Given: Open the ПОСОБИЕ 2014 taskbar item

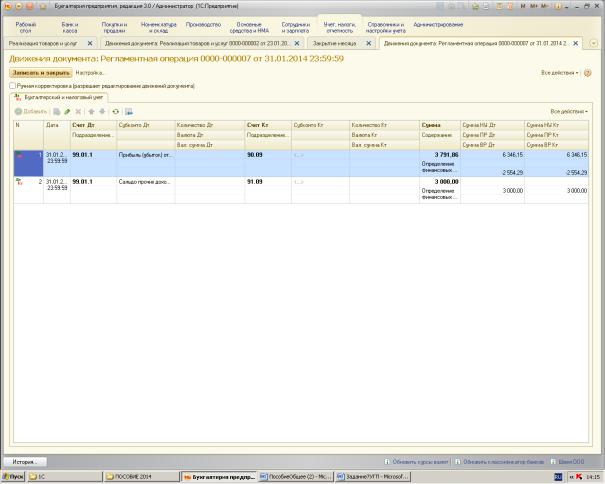Looking at the screenshot, I should tap(142, 477).
